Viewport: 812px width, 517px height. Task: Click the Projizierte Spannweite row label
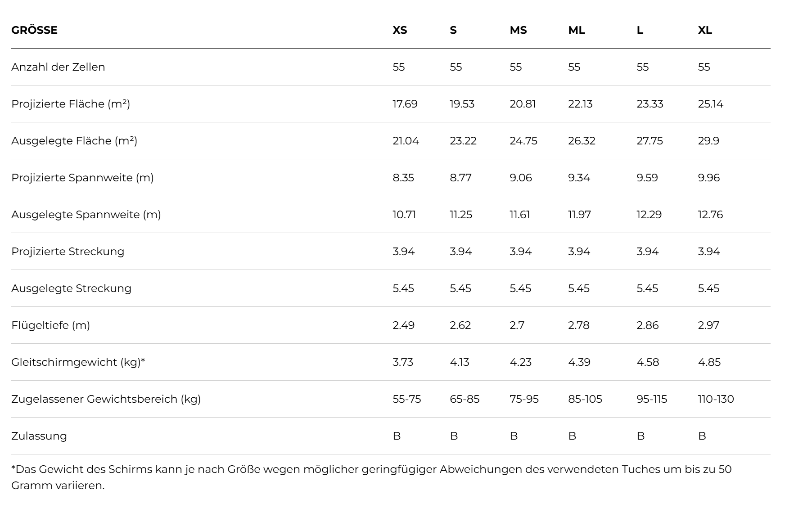[x=82, y=178]
